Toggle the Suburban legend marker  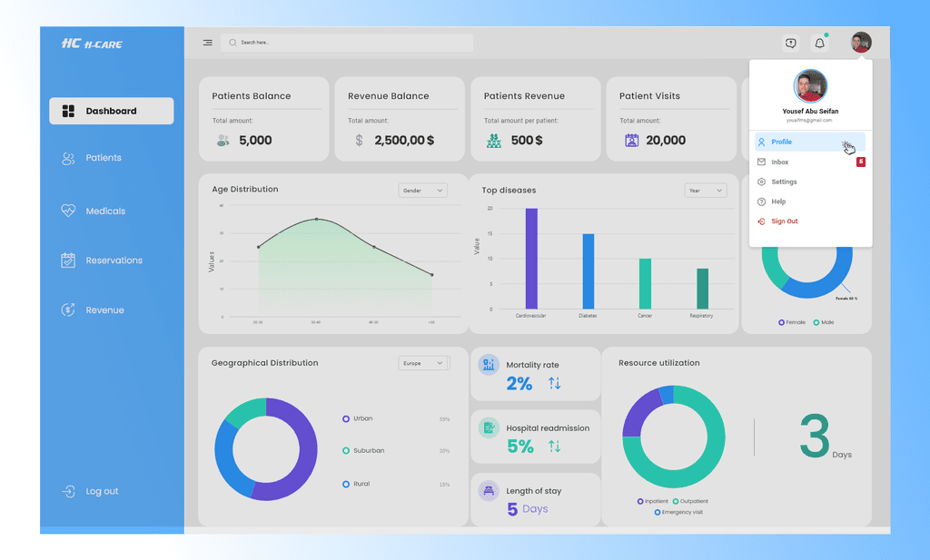346,451
